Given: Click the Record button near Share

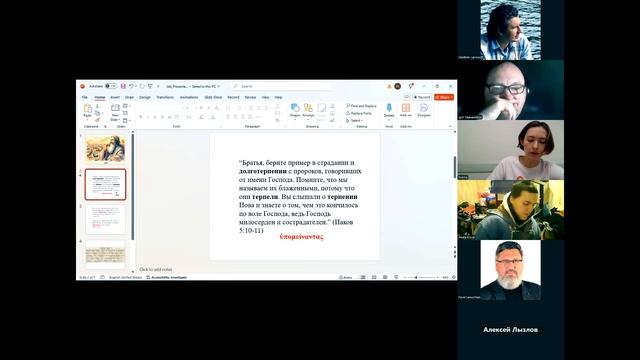Looking at the screenshot, I should coord(422,97).
